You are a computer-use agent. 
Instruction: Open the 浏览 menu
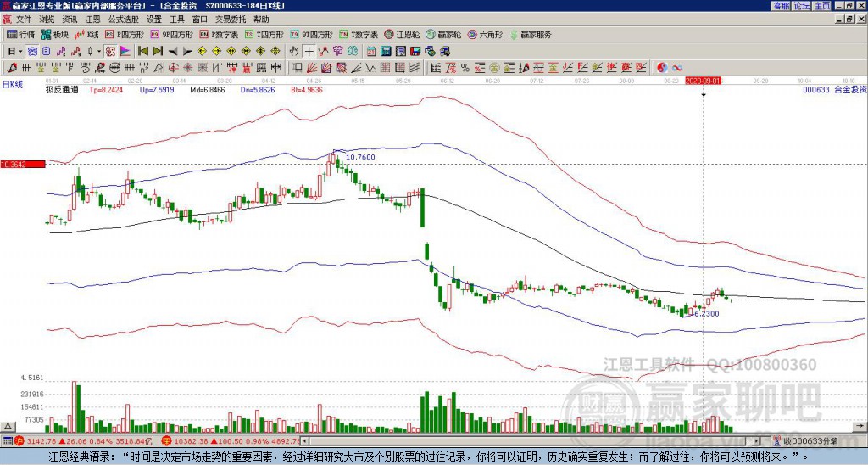coord(47,20)
